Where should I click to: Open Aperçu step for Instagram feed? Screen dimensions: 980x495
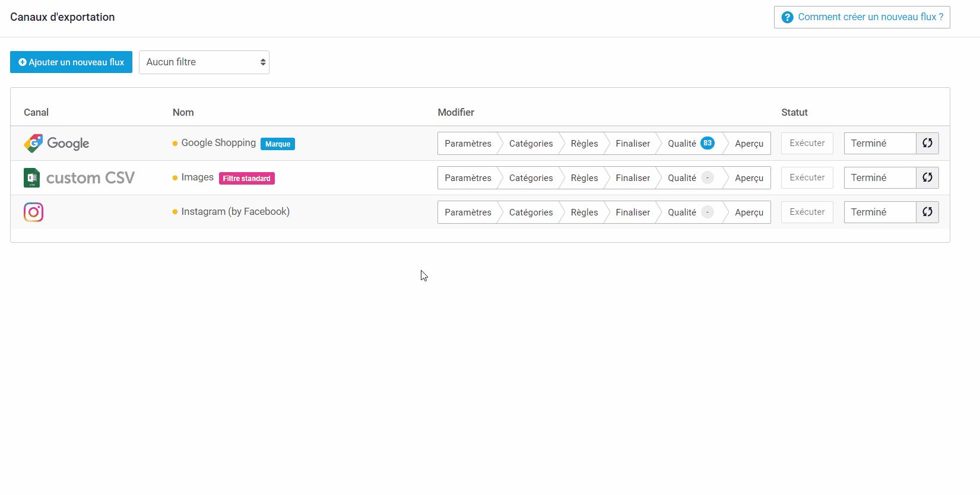coord(749,212)
